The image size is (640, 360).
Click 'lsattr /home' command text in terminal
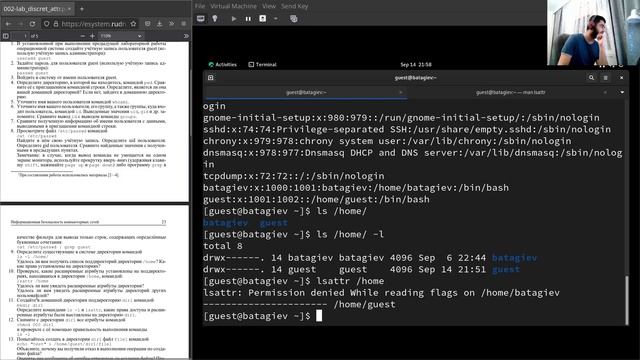350,281
